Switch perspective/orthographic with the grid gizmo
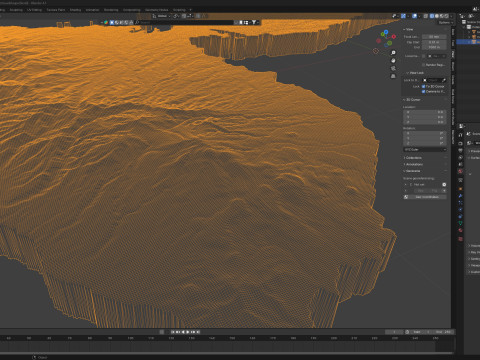The width and height of the screenshot is (480, 360). [x=393, y=76]
